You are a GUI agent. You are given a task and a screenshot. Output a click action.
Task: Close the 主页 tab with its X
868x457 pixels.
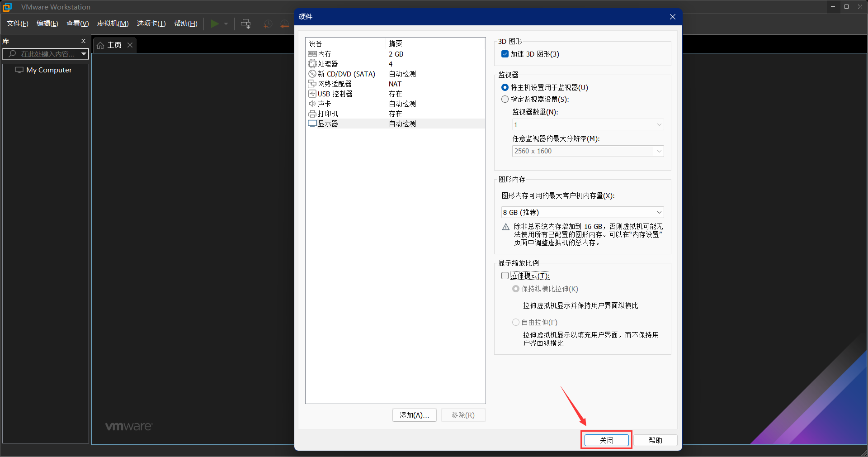coord(130,45)
